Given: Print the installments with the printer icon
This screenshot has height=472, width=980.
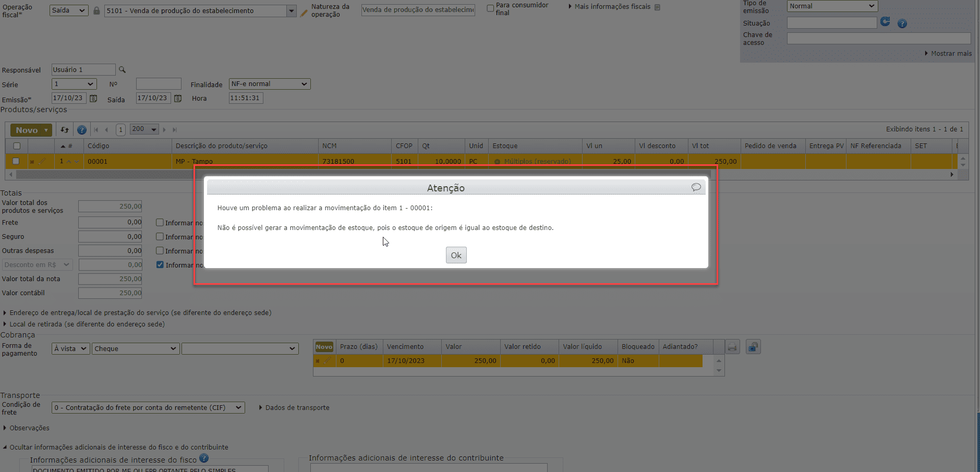Looking at the screenshot, I should pyautogui.click(x=732, y=347).
